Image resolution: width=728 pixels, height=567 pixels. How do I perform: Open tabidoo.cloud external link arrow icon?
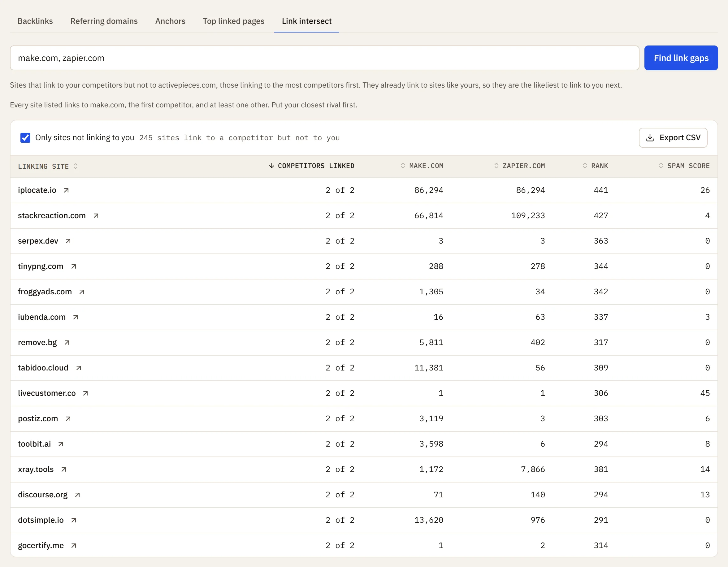pos(79,368)
